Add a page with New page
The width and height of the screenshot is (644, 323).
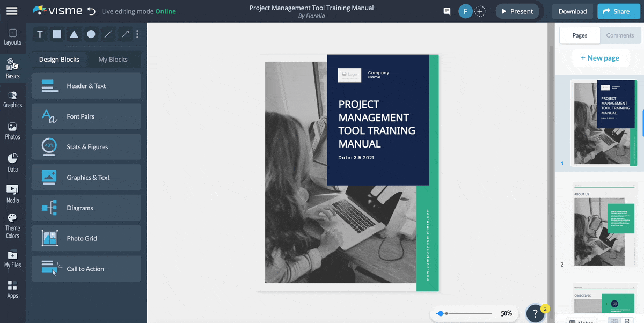599,58
